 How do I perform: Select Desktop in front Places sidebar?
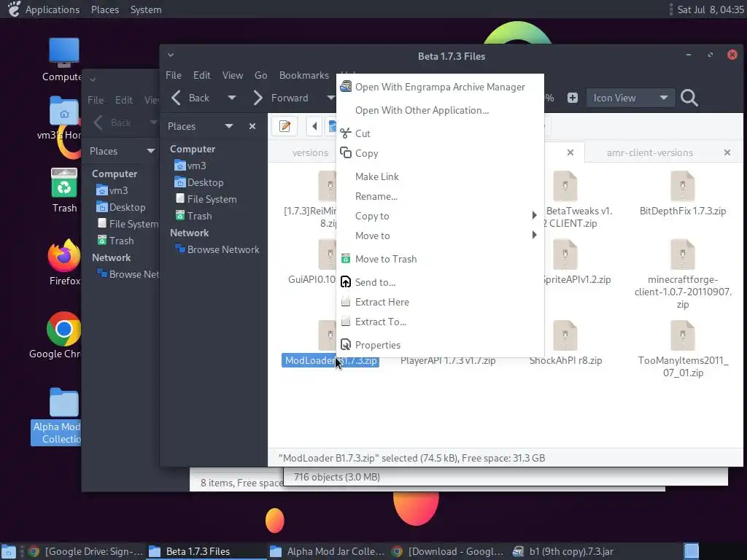tap(199, 182)
